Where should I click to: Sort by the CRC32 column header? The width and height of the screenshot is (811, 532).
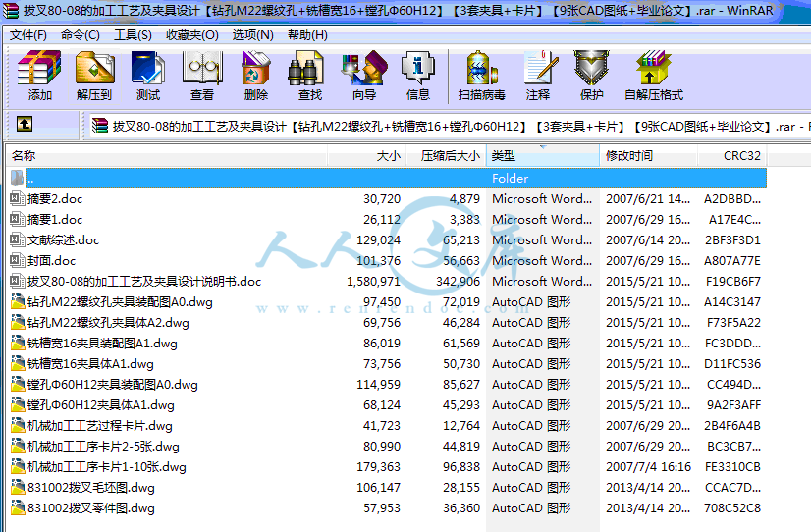(732, 156)
